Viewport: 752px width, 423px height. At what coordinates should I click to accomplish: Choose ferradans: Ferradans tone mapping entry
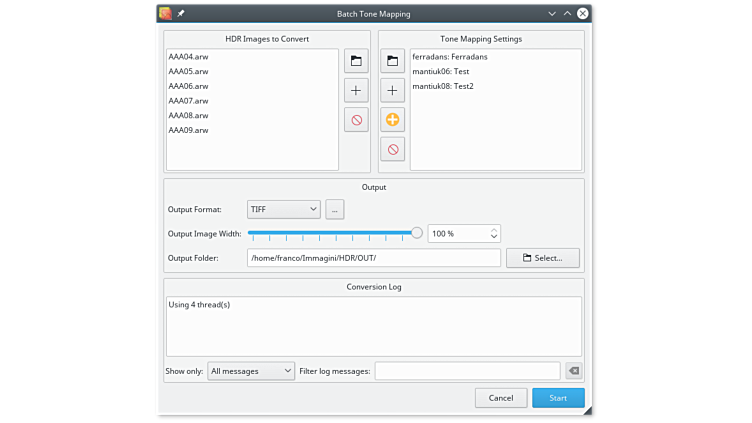click(449, 57)
